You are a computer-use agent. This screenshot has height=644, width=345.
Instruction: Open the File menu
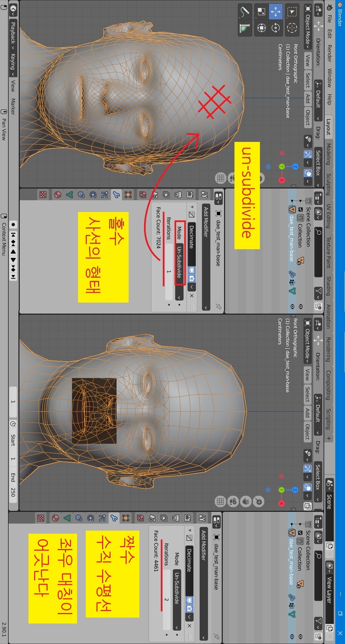point(330,19)
